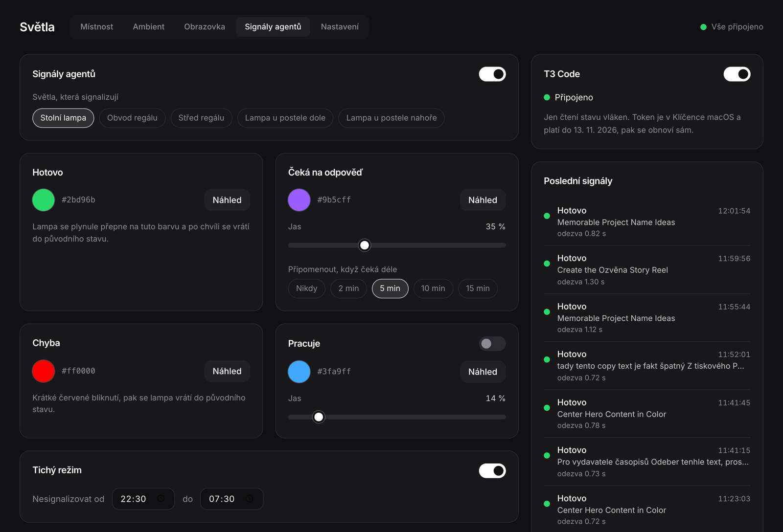Viewport: 783px width, 532px height.
Task: Click the hex value #ff0000
Action: 78,371
